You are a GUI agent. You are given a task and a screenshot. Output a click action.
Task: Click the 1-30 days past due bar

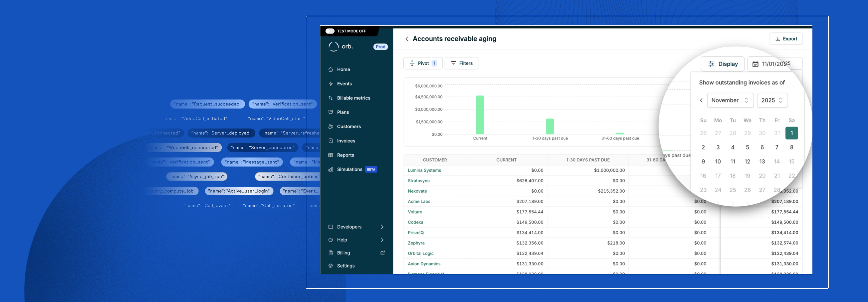coord(550,127)
